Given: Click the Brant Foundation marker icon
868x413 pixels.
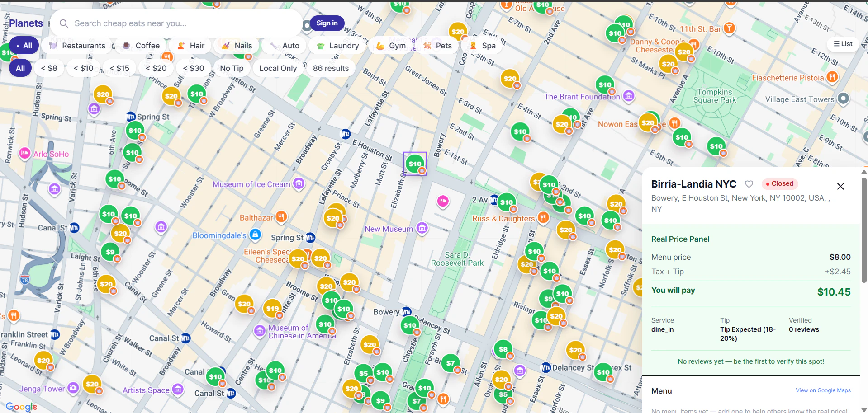Looking at the screenshot, I should pyautogui.click(x=628, y=96).
